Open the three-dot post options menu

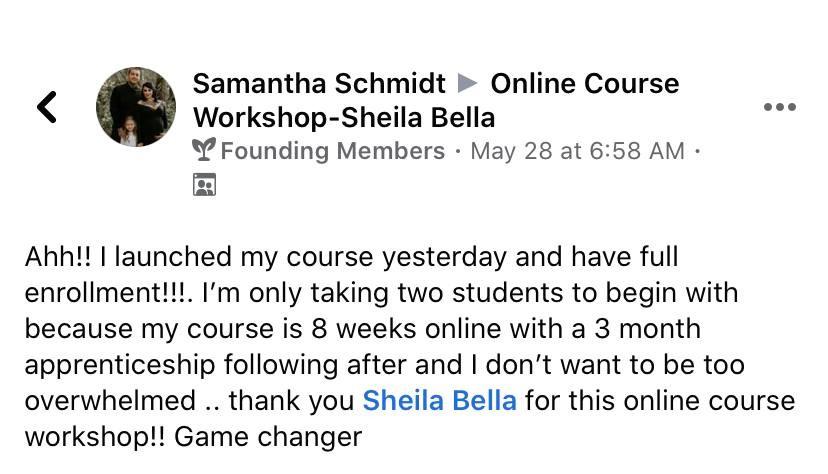pos(779,107)
